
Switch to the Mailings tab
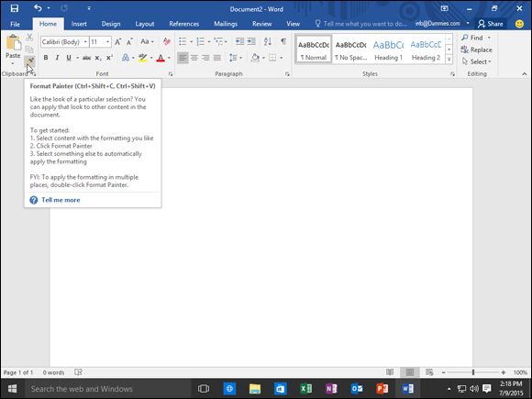coord(226,24)
